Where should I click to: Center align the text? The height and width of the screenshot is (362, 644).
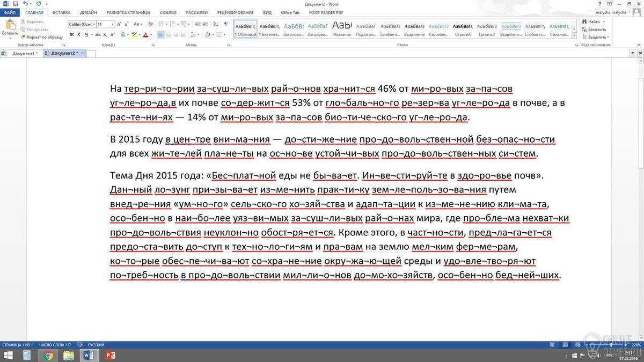point(169,35)
